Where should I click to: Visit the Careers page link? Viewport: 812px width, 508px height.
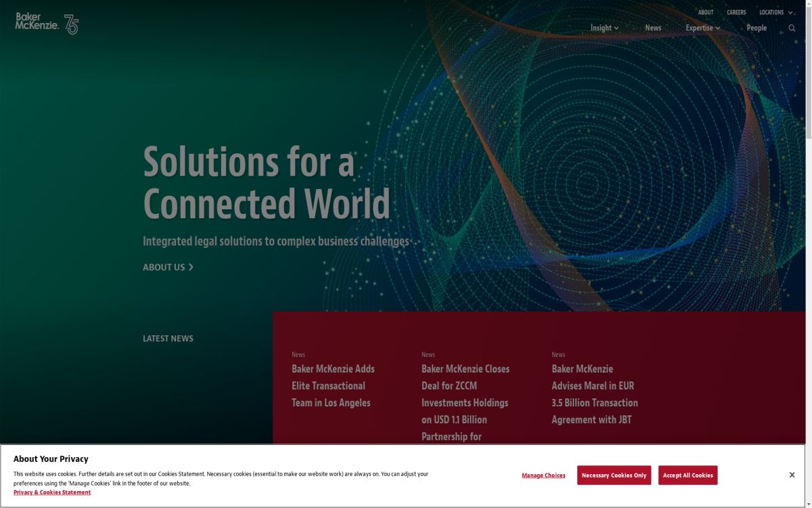pyautogui.click(x=736, y=12)
